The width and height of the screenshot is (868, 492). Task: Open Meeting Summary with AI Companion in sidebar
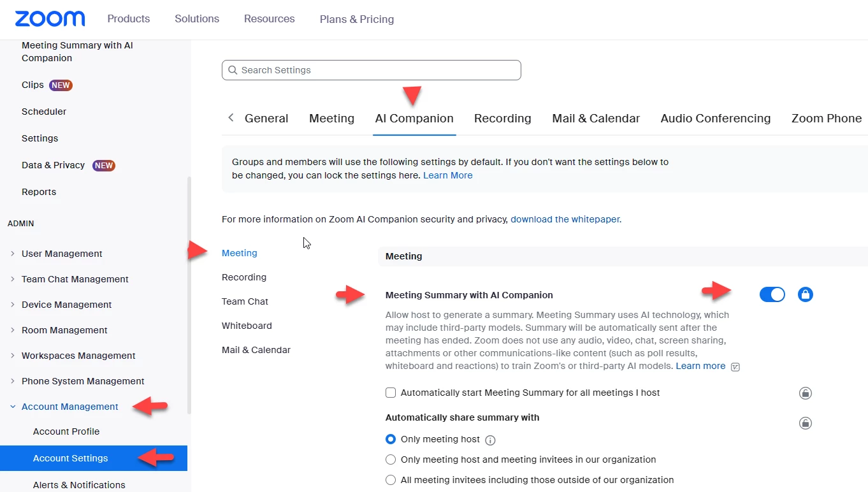(77, 52)
